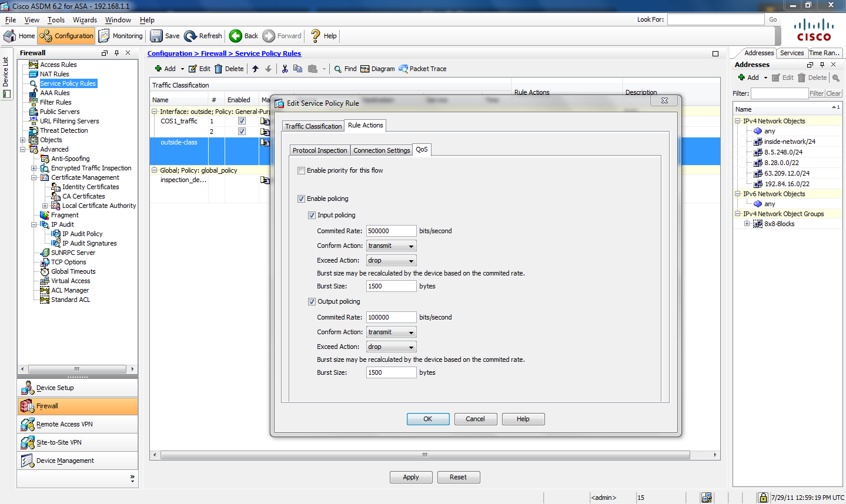The height and width of the screenshot is (504, 846).
Task: Select NAT Rules in Firewall tree
Action: 54,74
